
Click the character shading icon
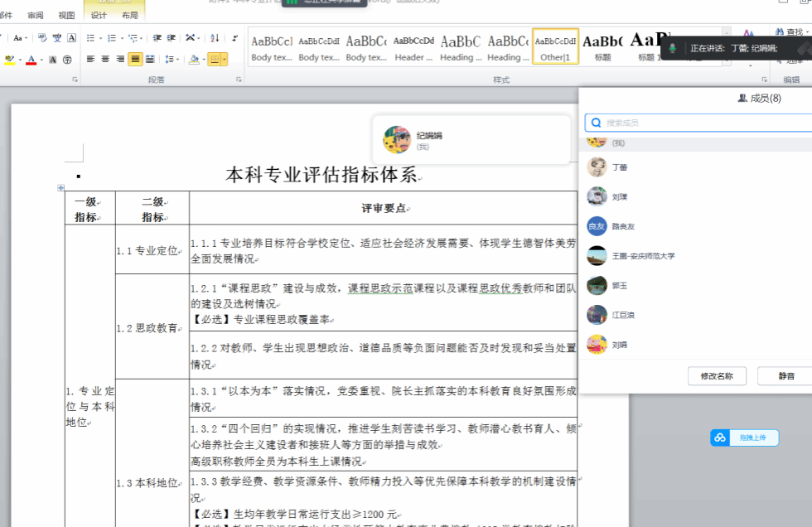tap(52, 60)
